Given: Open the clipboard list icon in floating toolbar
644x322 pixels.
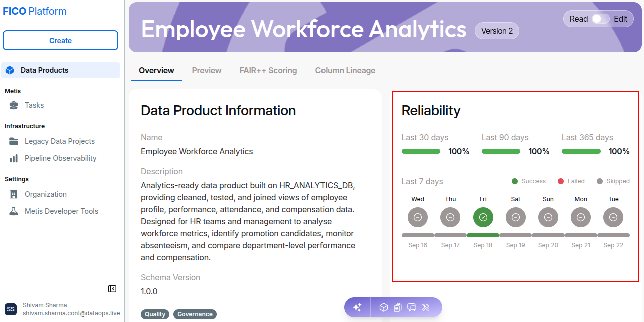Looking at the screenshot, I should click(398, 307).
